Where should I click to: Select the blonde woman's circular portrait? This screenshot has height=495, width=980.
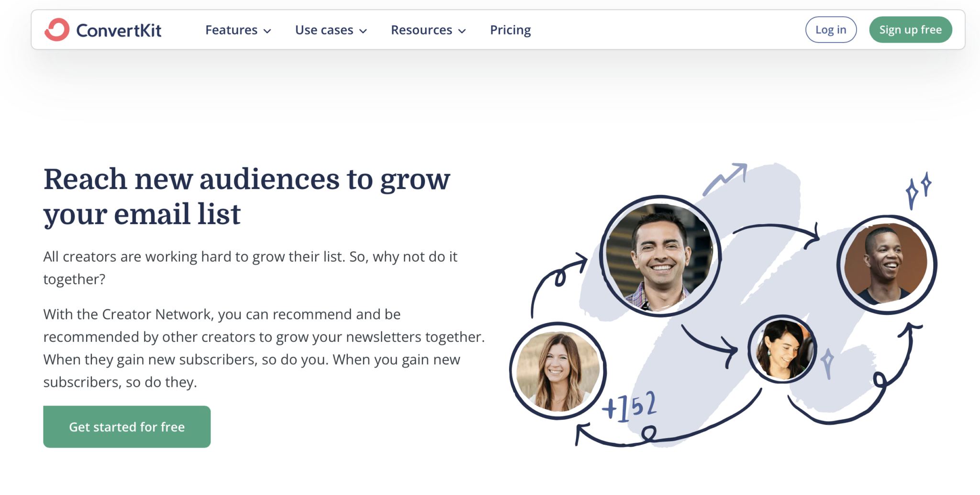coord(557,371)
